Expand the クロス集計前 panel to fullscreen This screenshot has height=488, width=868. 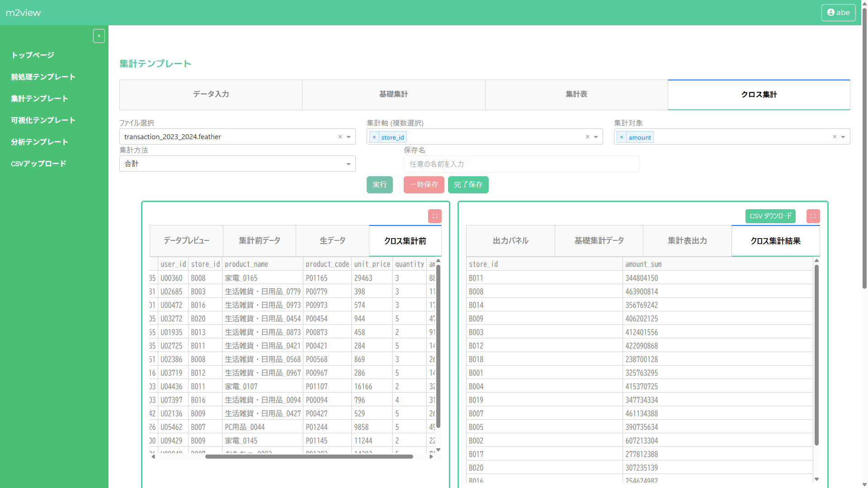tap(434, 216)
